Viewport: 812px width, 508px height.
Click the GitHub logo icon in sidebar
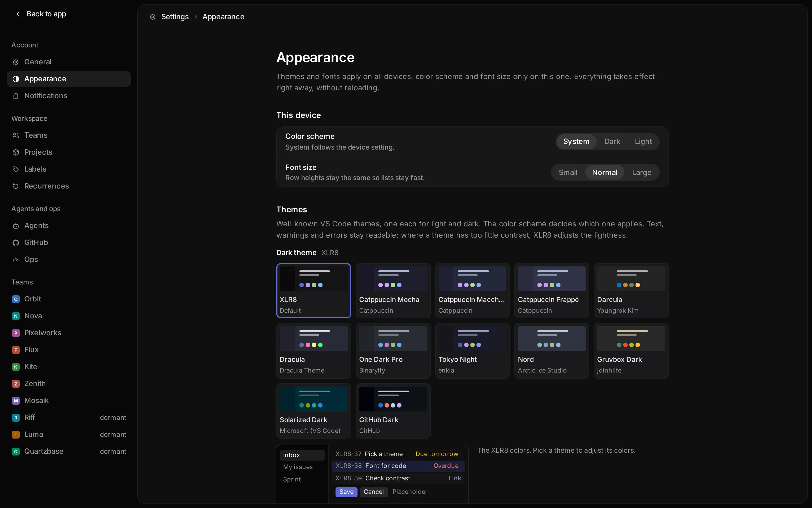pyautogui.click(x=16, y=243)
